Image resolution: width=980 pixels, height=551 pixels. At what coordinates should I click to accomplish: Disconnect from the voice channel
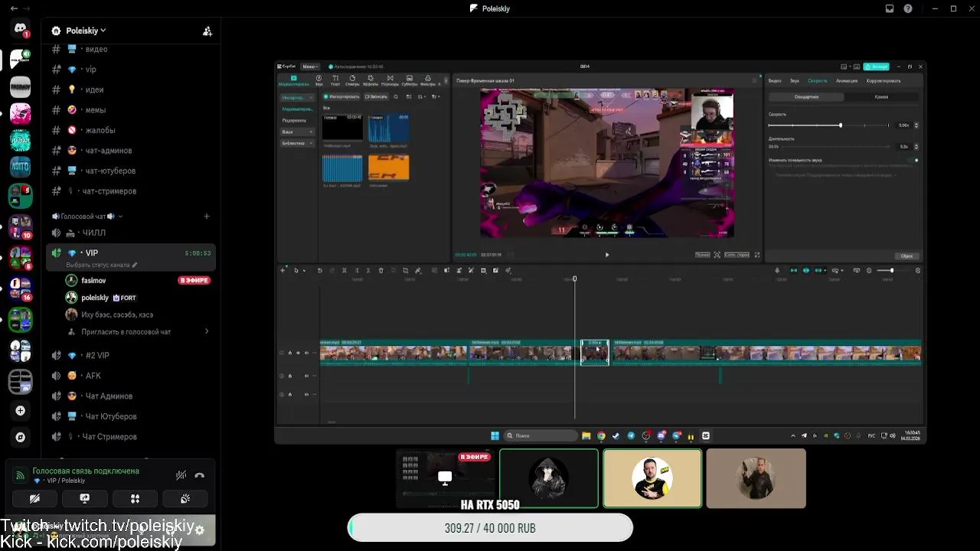200,475
